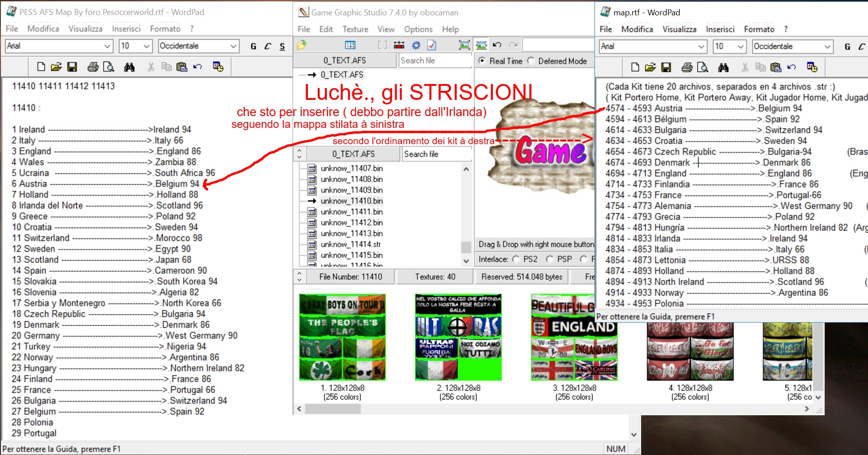Open Formato menu in PES5 AFS Map WordPad

pyautogui.click(x=165, y=28)
